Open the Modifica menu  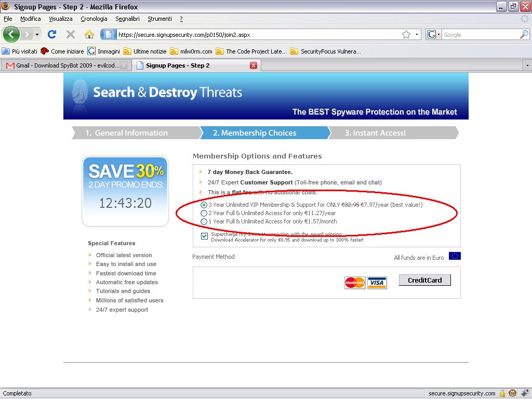tap(31, 19)
